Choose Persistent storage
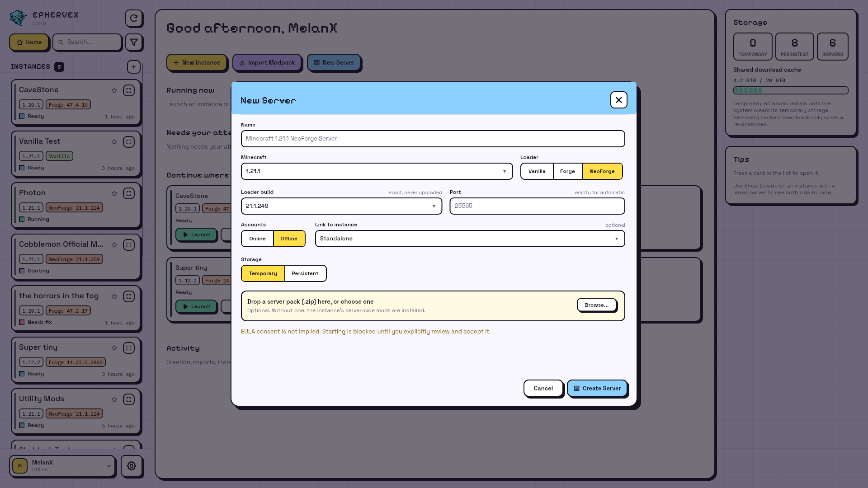This screenshot has height=488, width=868. 305,273
